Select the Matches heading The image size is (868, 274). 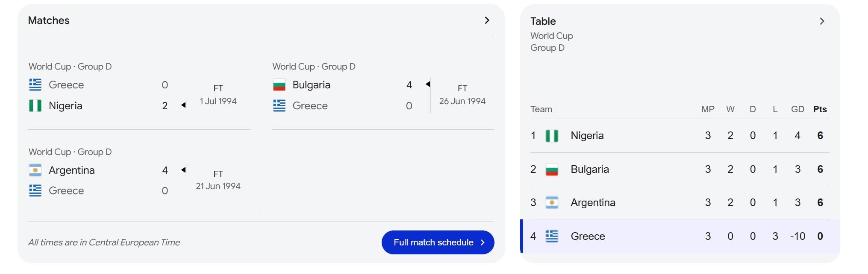(x=49, y=20)
